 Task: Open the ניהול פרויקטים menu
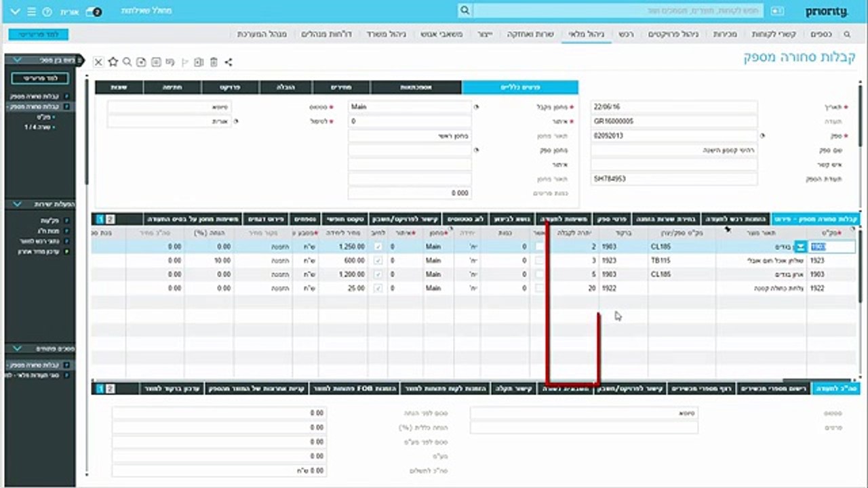tap(673, 34)
